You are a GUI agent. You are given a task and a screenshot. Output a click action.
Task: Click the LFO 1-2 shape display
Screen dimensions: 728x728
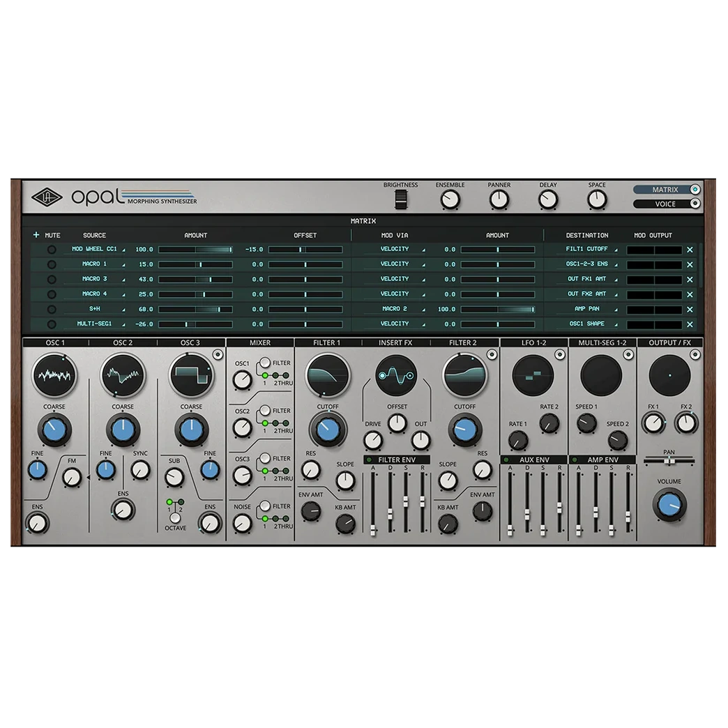tap(533, 375)
